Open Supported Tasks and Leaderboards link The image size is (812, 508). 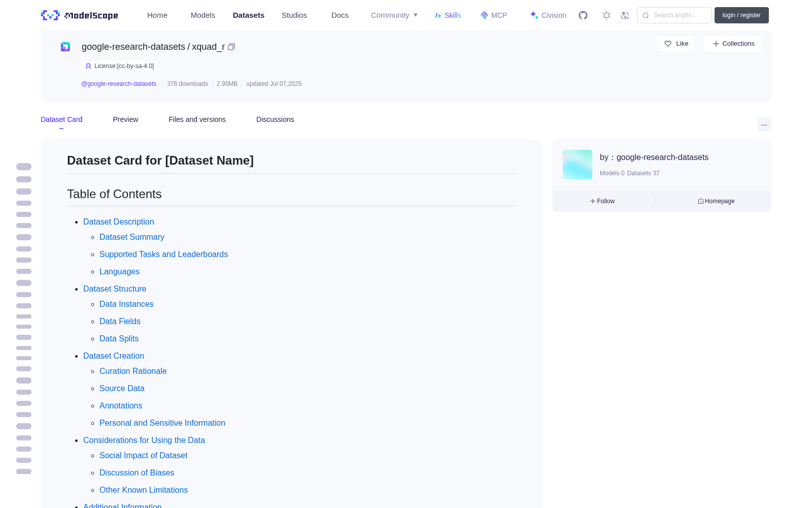pyautogui.click(x=163, y=254)
